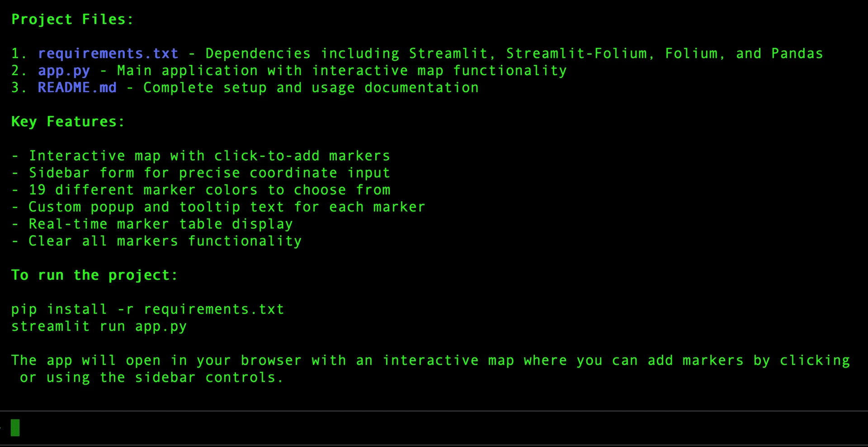Click the "Main application with interactive map functionality" text

(x=341, y=71)
